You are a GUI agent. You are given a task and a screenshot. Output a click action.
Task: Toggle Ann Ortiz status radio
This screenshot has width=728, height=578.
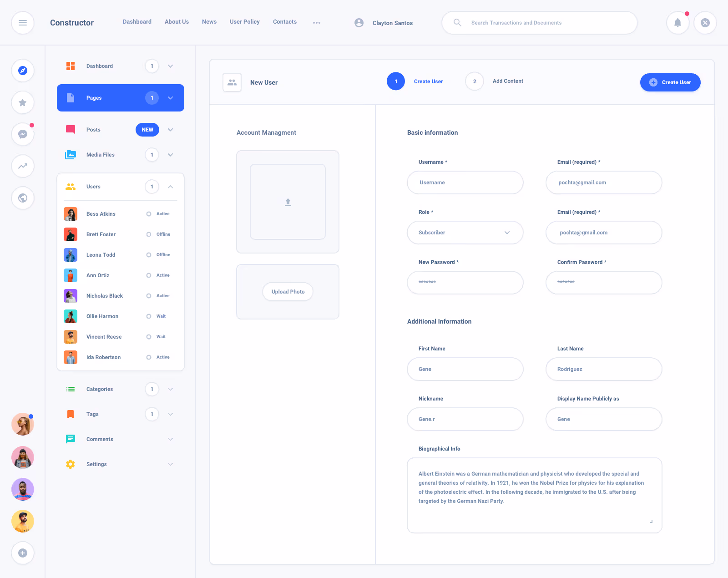click(149, 275)
